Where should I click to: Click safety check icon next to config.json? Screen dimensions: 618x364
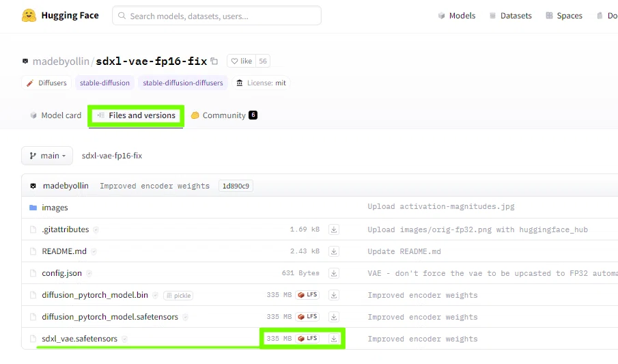click(x=89, y=273)
